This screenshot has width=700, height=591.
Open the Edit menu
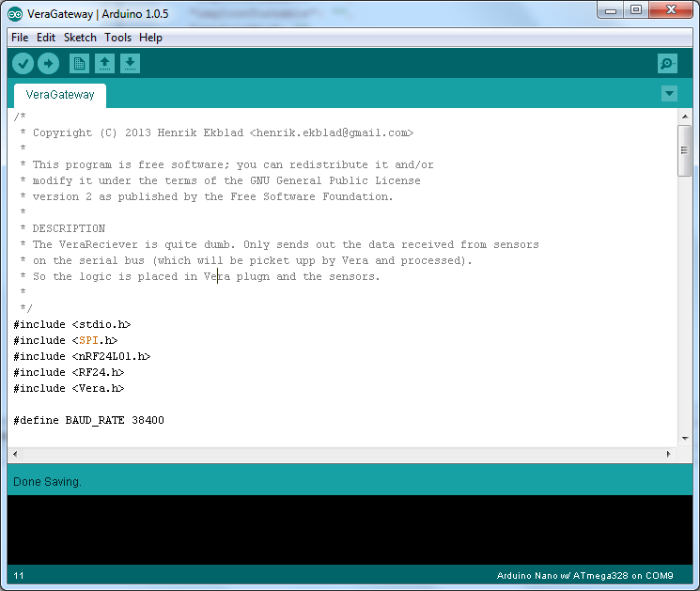point(45,38)
